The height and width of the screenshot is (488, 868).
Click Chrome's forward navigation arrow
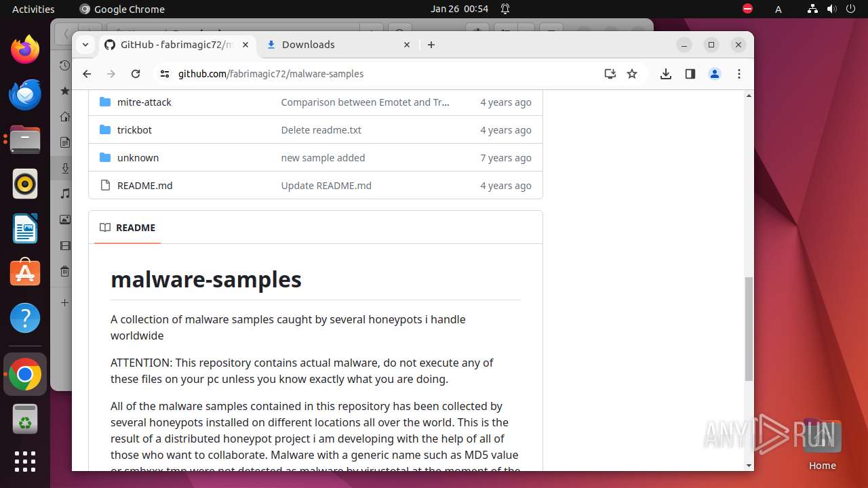[111, 74]
